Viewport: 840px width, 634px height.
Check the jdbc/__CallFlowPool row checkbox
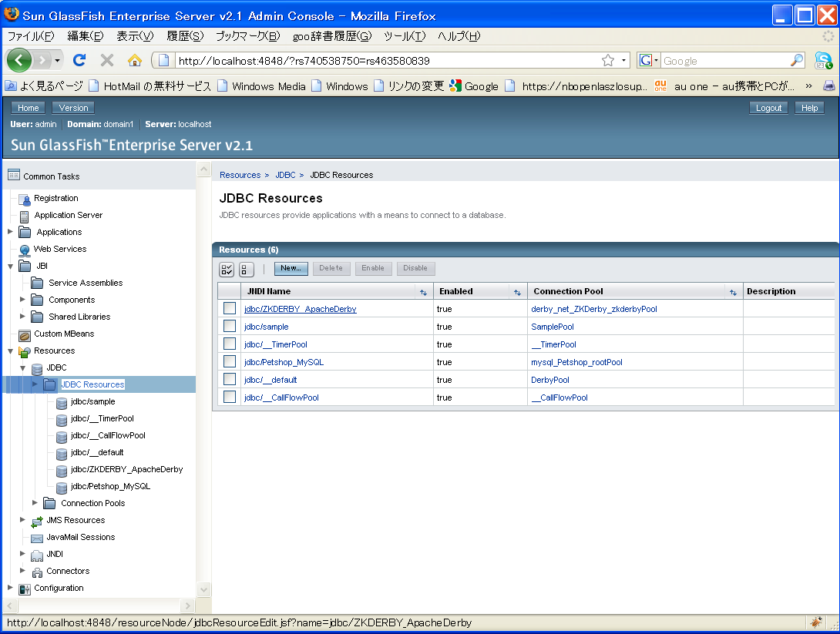230,396
